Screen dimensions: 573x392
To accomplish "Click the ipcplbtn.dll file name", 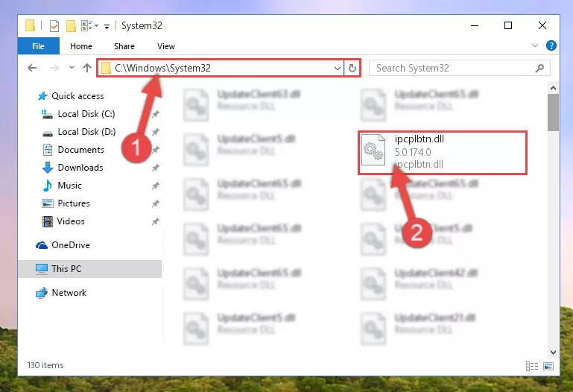I will [420, 139].
